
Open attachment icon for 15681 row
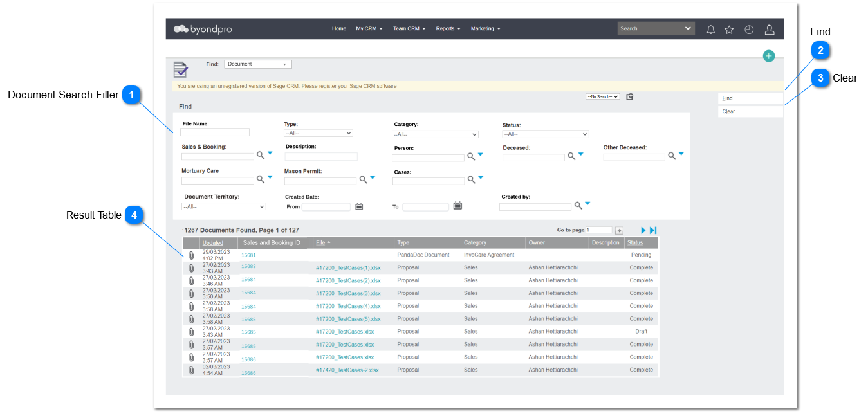(191, 255)
